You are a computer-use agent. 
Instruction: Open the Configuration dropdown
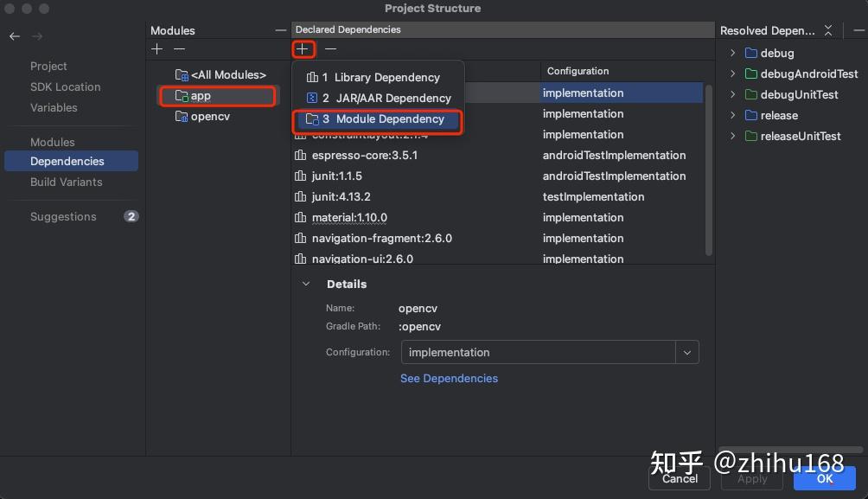(x=687, y=353)
